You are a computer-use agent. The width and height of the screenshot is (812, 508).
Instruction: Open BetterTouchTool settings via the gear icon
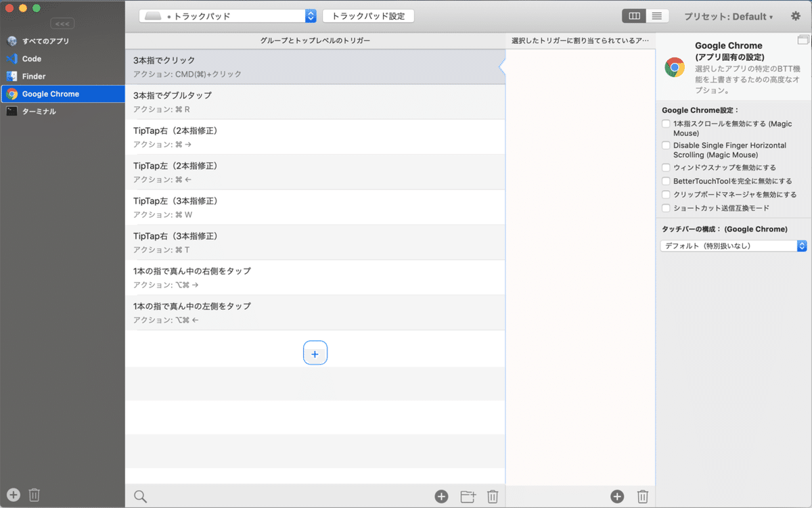[796, 15]
